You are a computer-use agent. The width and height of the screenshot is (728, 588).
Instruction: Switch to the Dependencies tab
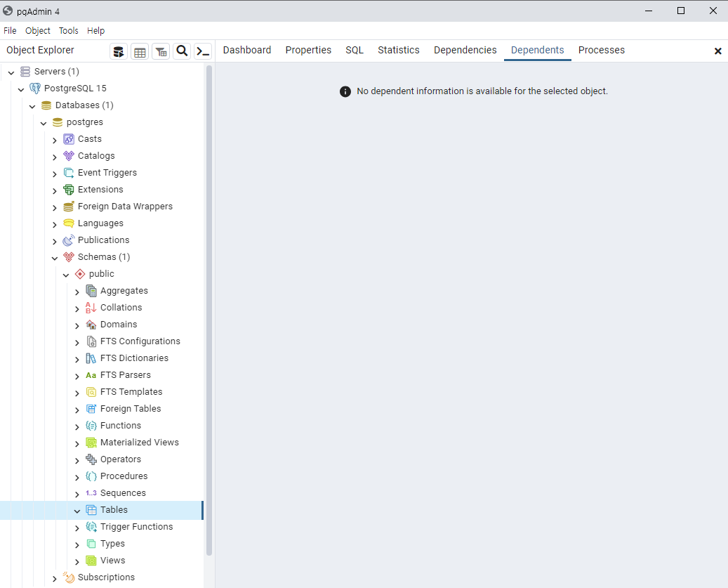(465, 50)
